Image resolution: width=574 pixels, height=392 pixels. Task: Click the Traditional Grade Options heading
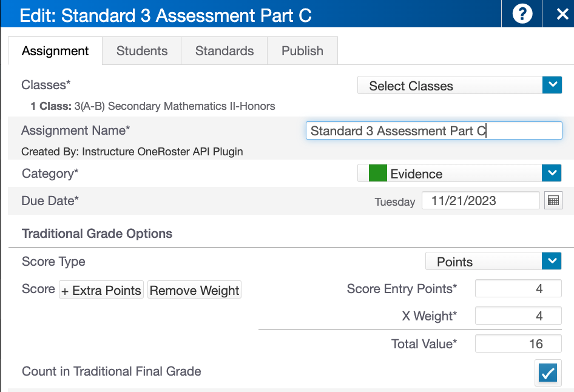pos(97,234)
